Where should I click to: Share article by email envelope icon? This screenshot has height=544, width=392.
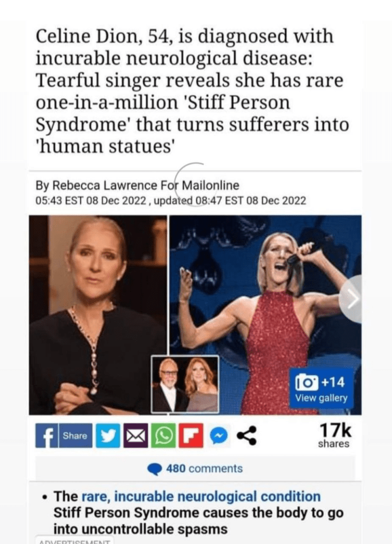point(135,436)
